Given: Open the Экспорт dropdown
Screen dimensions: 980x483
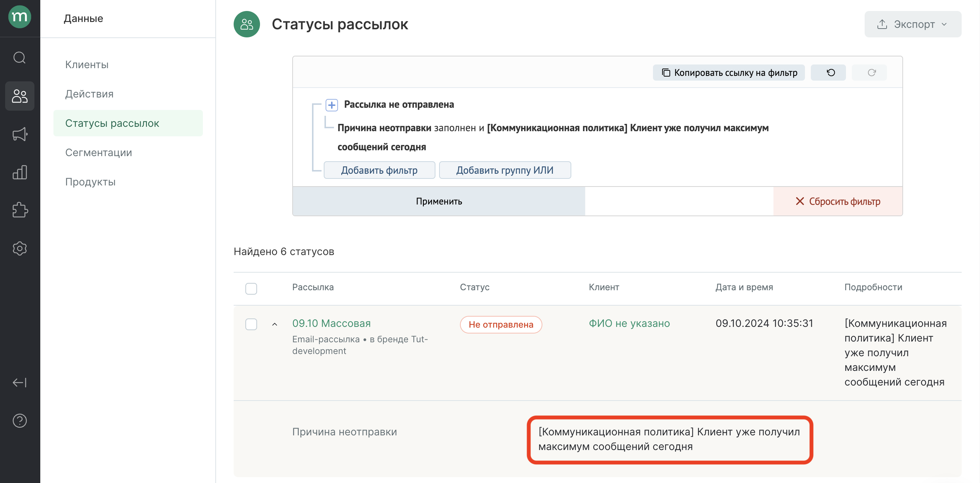Looking at the screenshot, I should coord(913,24).
